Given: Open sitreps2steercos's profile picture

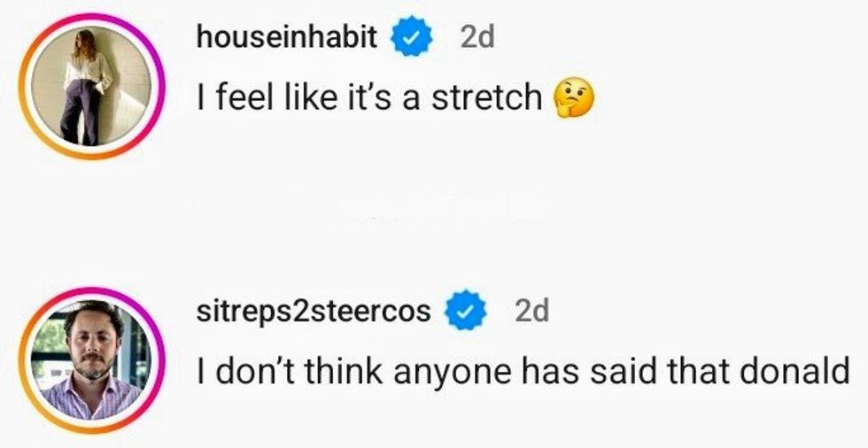Looking at the screenshot, I should (x=86, y=359).
